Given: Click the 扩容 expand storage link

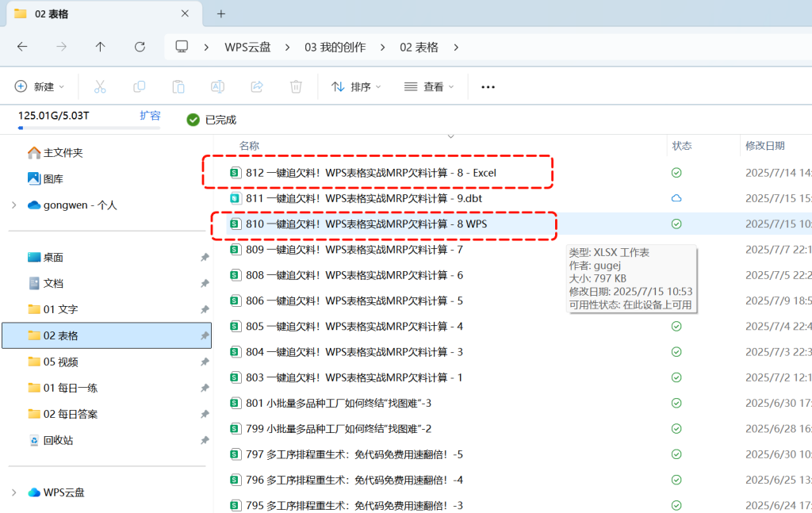Looking at the screenshot, I should tap(150, 116).
